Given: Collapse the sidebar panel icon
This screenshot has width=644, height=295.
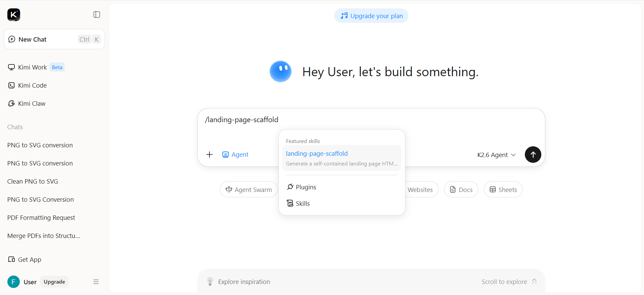Looking at the screenshot, I should pyautogui.click(x=97, y=14).
